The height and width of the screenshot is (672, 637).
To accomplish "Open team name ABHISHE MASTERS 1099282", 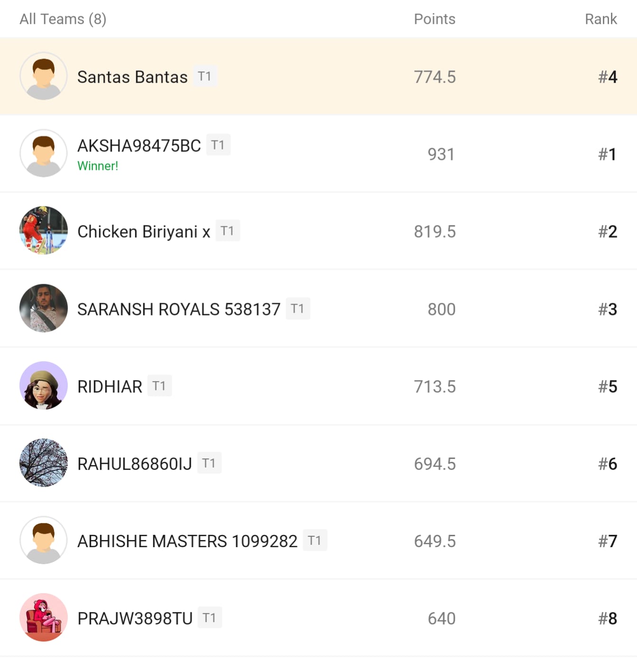I will 187,541.
